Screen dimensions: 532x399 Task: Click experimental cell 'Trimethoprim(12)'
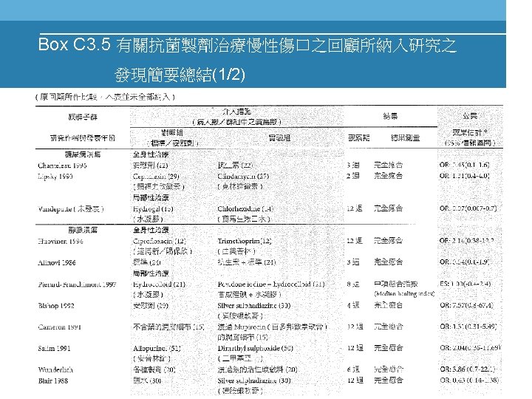[245, 241]
